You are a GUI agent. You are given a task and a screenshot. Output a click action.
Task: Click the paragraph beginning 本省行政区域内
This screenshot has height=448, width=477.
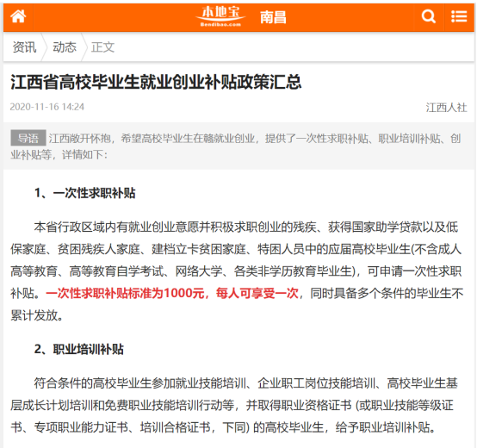click(x=237, y=271)
